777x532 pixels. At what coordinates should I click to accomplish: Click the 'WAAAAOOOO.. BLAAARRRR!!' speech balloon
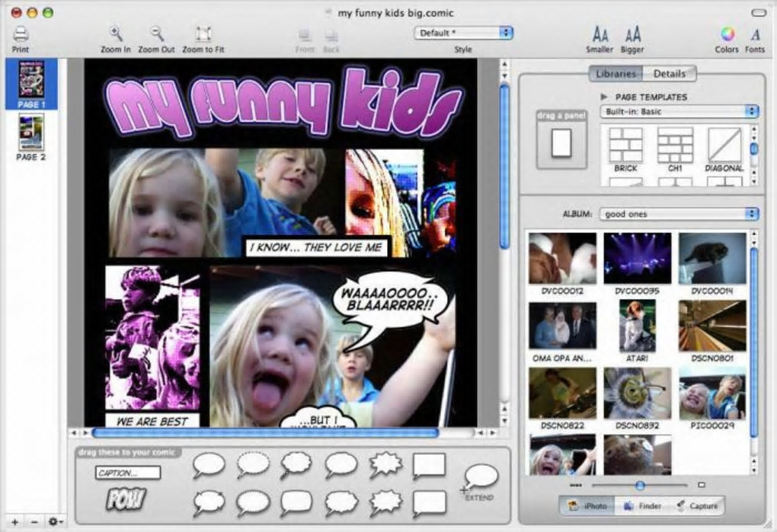(390, 299)
